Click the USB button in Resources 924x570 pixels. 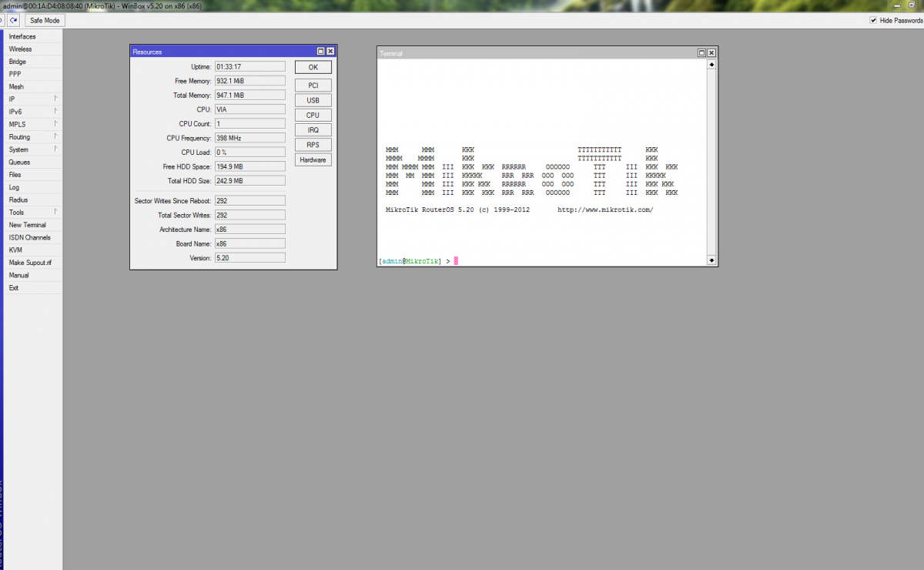pos(313,100)
